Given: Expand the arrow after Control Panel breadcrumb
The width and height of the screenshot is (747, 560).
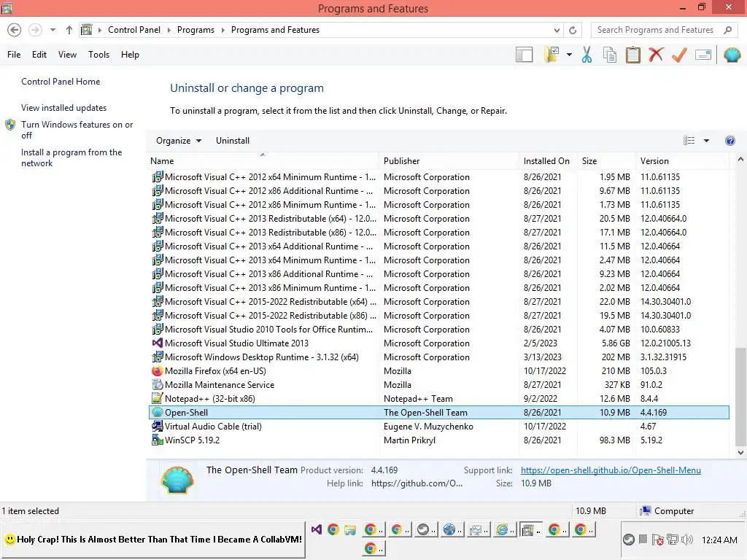Looking at the screenshot, I should point(169,30).
